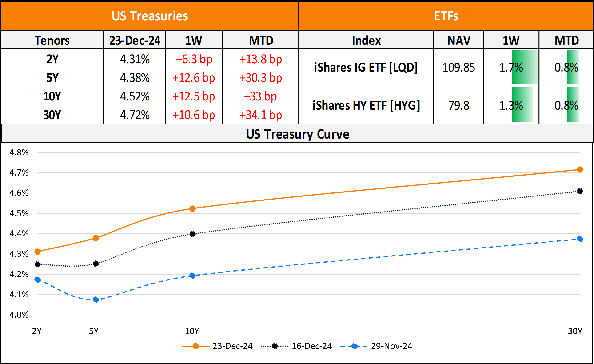Viewport: 594px width, 364px height.
Task: Select the orange 30Y data point
Action: [x=580, y=170]
